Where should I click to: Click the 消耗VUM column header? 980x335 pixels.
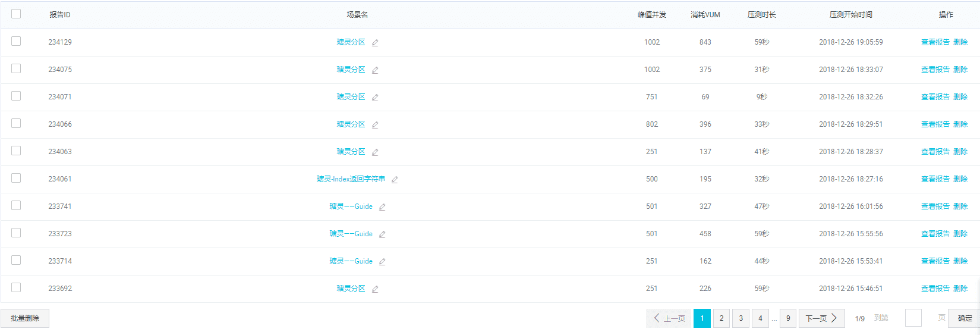pyautogui.click(x=705, y=15)
